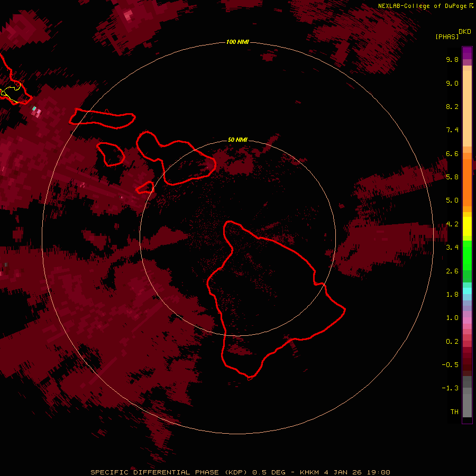The width and height of the screenshot is (476, 476).
Task: Pick the yellow segment of the color bar
Action: tap(467, 226)
